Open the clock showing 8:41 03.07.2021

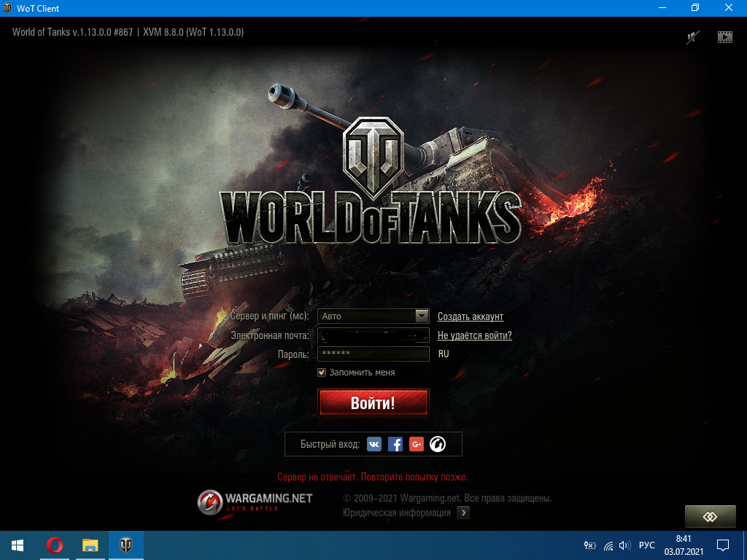coord(684,545)
